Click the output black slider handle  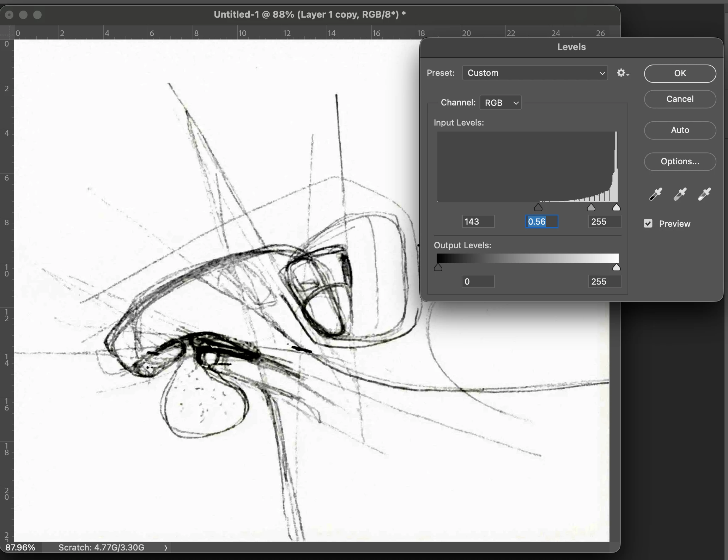(438, 268)
